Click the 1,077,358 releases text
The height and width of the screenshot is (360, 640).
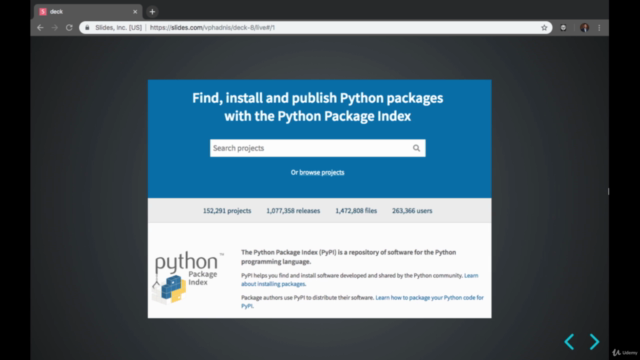pyautogui.click(x=293, y=211)
